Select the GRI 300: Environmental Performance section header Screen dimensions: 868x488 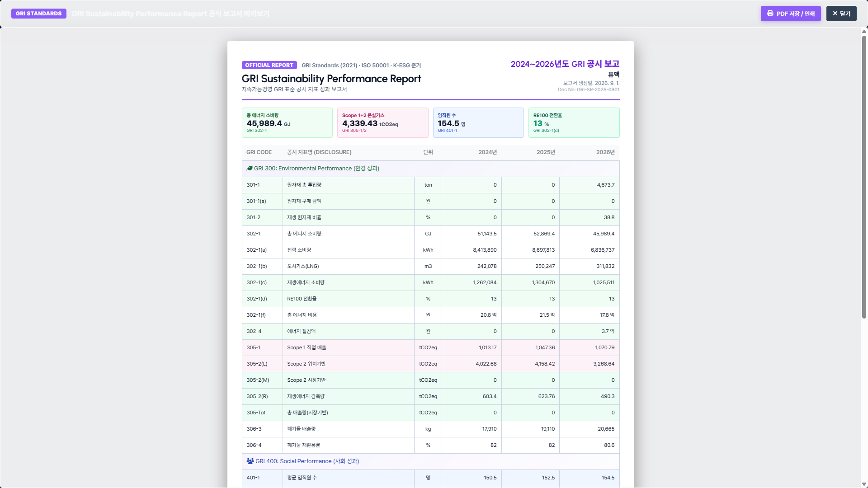pyautogui.click(x=430, y=169)
